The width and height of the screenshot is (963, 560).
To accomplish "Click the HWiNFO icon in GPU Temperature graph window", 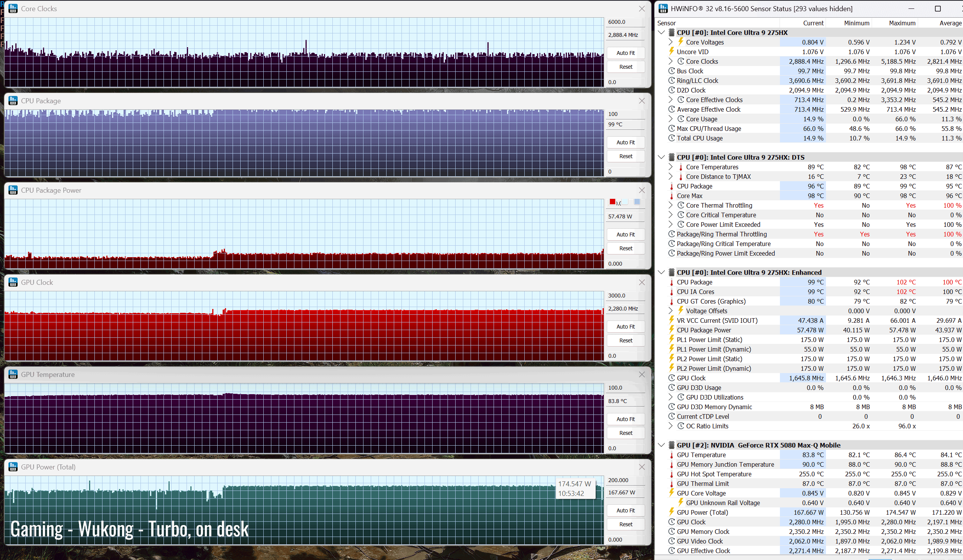I will pyautogui.click(x=13, y=374).
